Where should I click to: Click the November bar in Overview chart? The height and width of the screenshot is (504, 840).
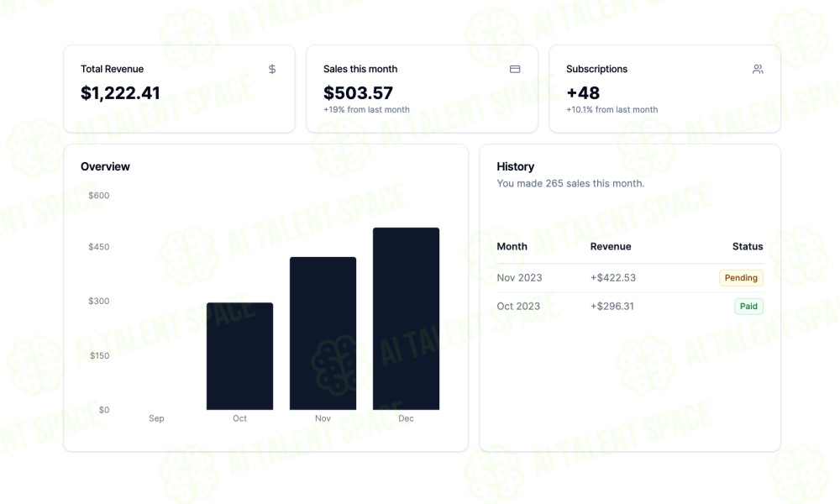[x=323, y=333]
